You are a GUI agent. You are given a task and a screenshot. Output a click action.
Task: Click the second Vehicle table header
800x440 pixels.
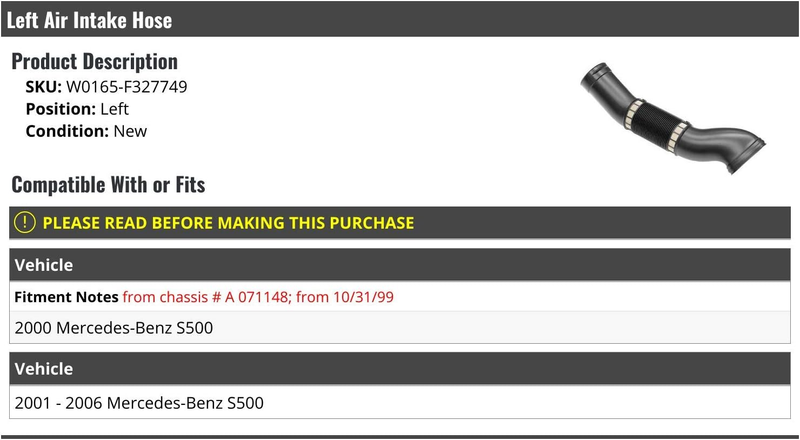400,369
